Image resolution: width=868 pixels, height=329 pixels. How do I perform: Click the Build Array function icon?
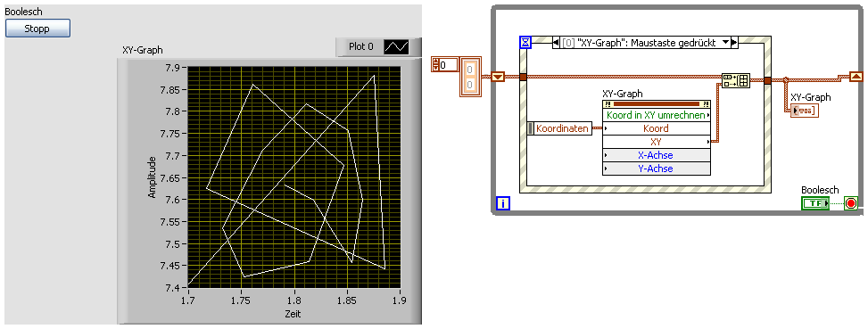(736, 80)
